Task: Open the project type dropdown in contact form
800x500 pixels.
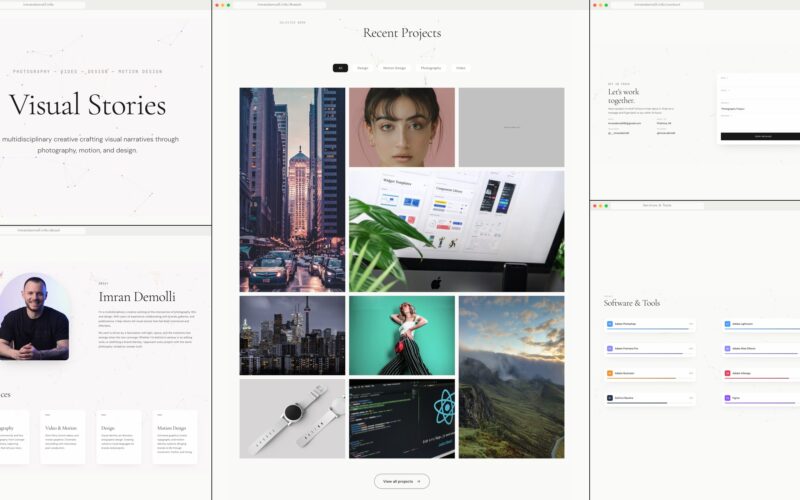Action: point(759,108)
